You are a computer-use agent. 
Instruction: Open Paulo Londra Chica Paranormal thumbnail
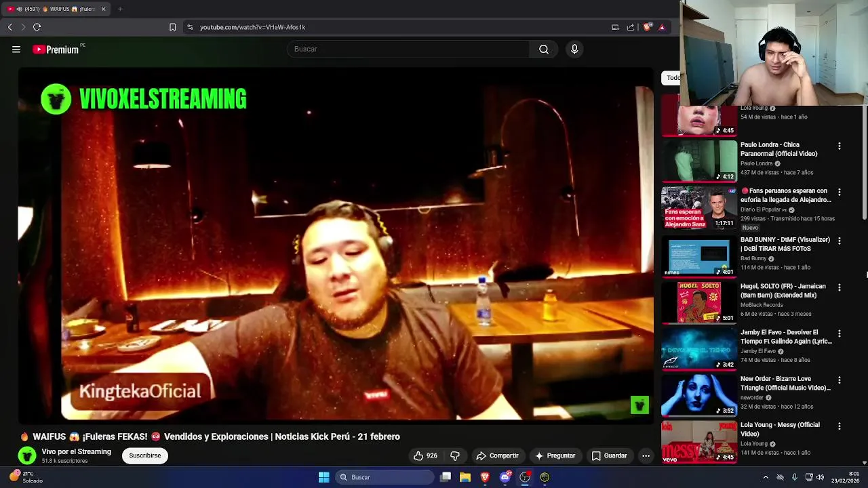[698, 161]
